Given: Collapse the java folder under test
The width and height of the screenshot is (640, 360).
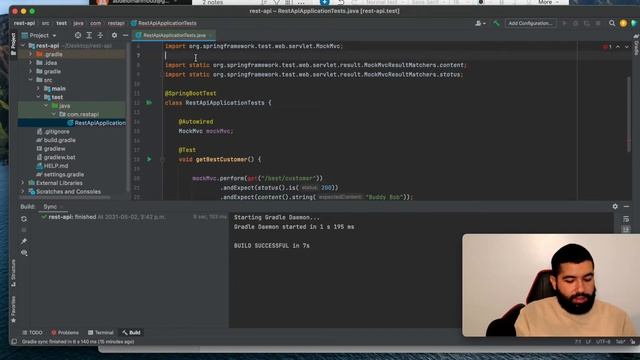Looking at the screenshot, I should tap(46, 106).
